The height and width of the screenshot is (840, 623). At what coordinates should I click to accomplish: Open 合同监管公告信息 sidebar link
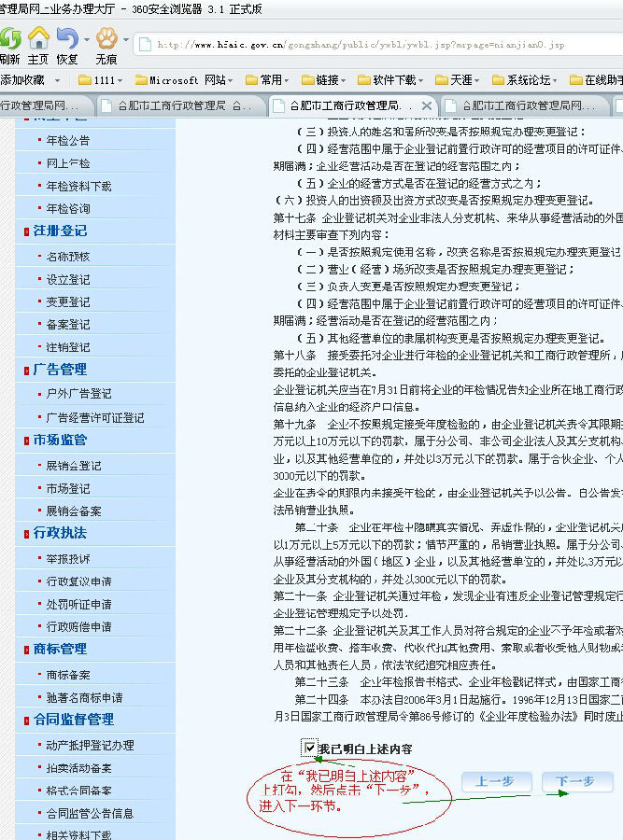(90, 814)
